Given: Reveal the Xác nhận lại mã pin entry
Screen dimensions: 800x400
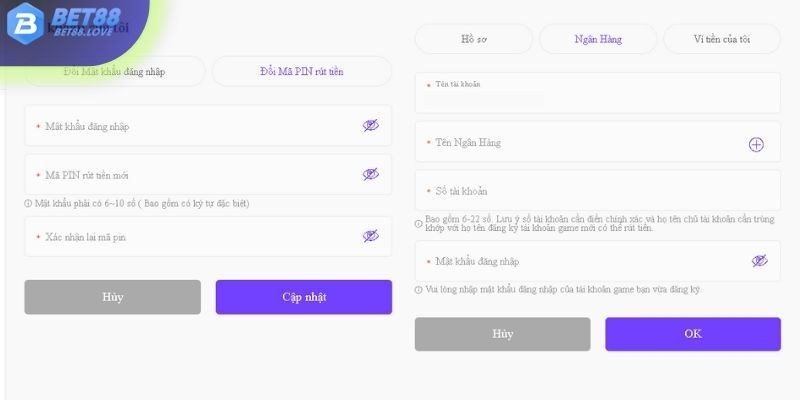Looking at the screenshot, I should point(371,236).
